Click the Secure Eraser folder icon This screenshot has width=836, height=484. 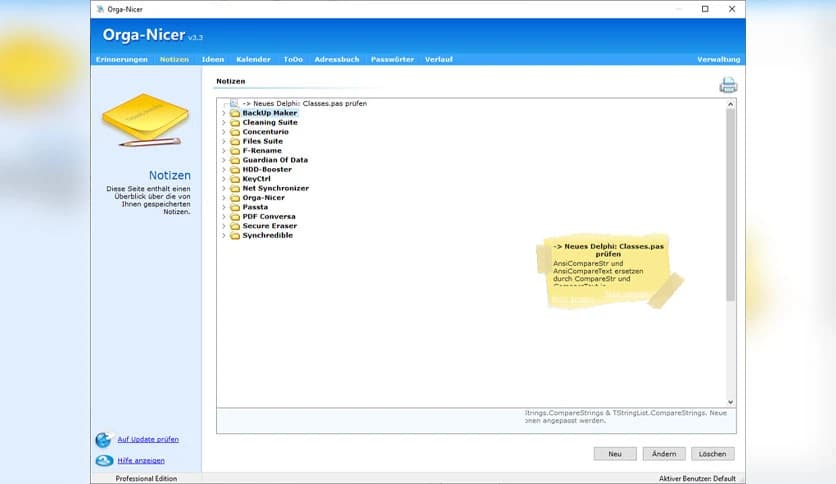click(x=235, y=226)
